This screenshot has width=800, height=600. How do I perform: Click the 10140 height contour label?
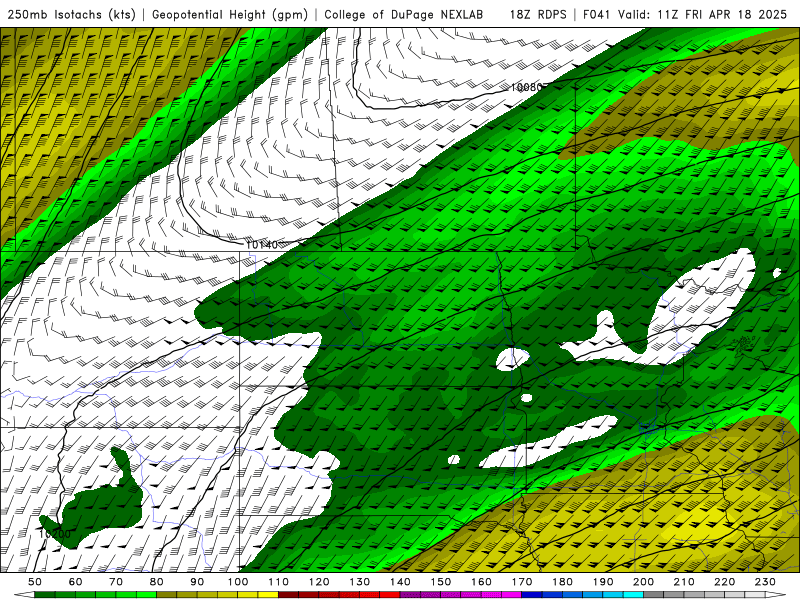[262, 245]
